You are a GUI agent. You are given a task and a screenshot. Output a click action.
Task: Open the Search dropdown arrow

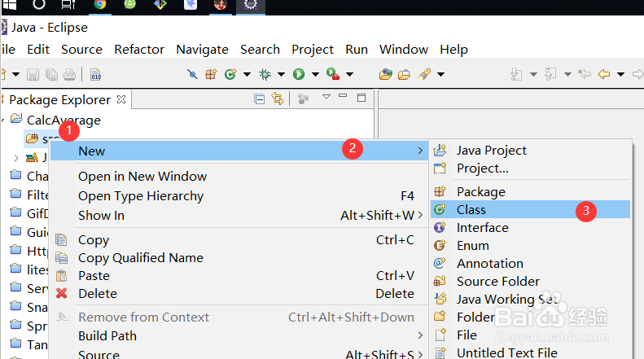[440, 74]
